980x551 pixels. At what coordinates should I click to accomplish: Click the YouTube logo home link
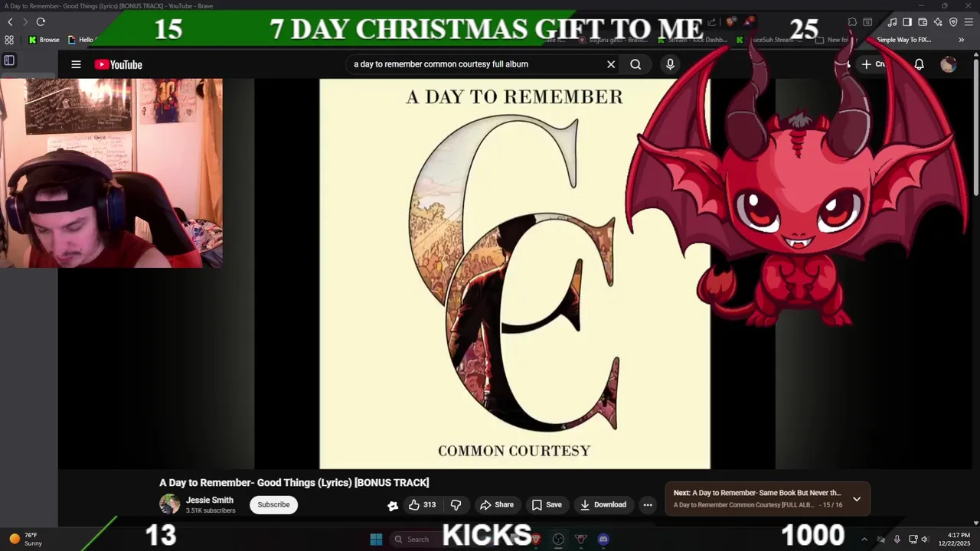tap(119, 64)
